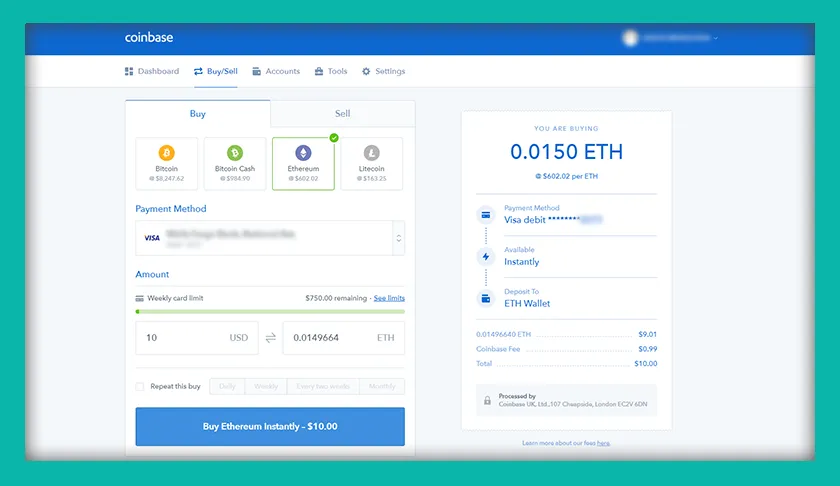Screen dimensions: 840x486
Task: Choose the Weekly repeat option
Action: point(266,386)
